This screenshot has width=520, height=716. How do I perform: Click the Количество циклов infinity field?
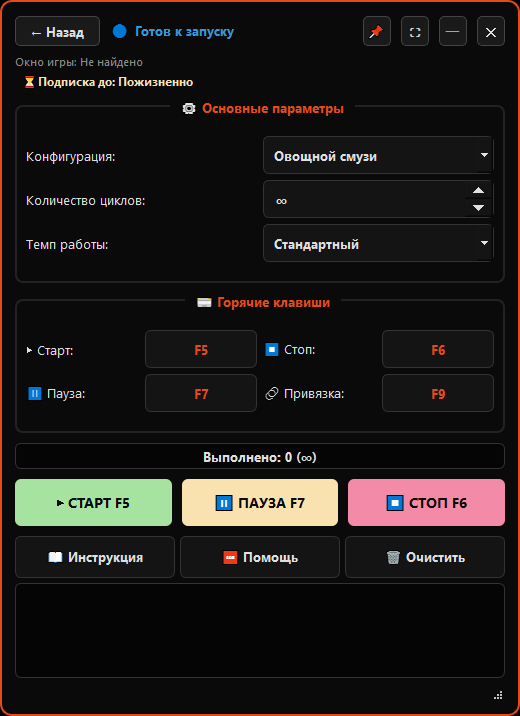click(x=364, y=200)
